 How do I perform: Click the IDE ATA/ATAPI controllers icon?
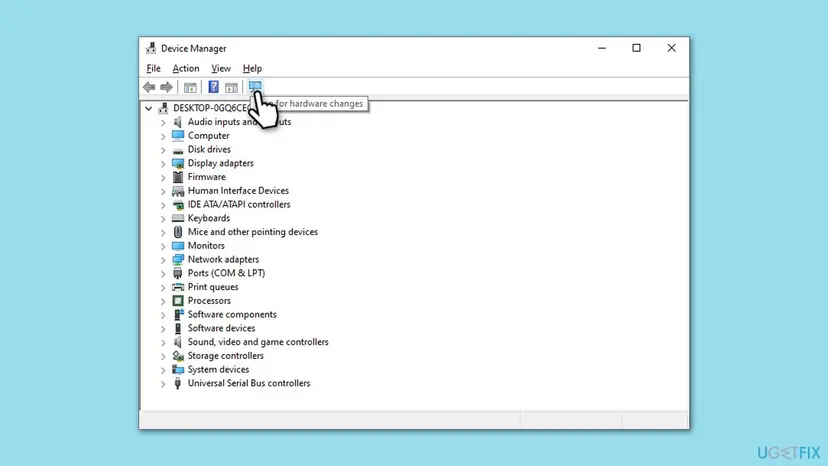(x=178, y=204)
